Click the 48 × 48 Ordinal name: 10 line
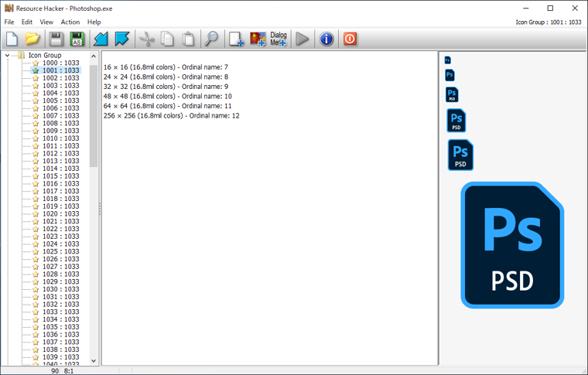Viewport: 588px width, 375px height. (168, 97)
